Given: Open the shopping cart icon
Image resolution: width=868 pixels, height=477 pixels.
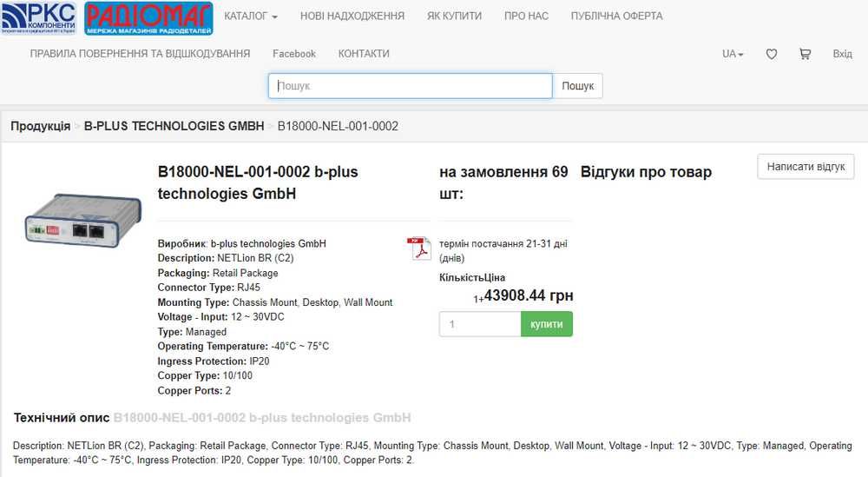Looking at the screenshot, I should 805,54.
